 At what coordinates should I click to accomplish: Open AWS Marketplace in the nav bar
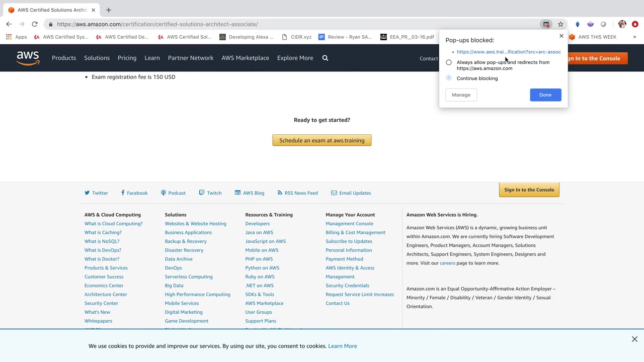tap(245, 58)
